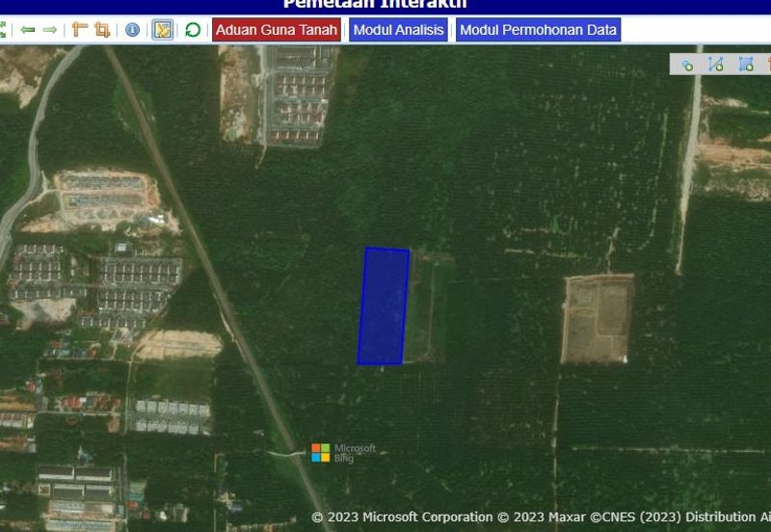Viewport: 771px width, 532px height.
Task: Click the map copyright attribution text
Action: 540,518
